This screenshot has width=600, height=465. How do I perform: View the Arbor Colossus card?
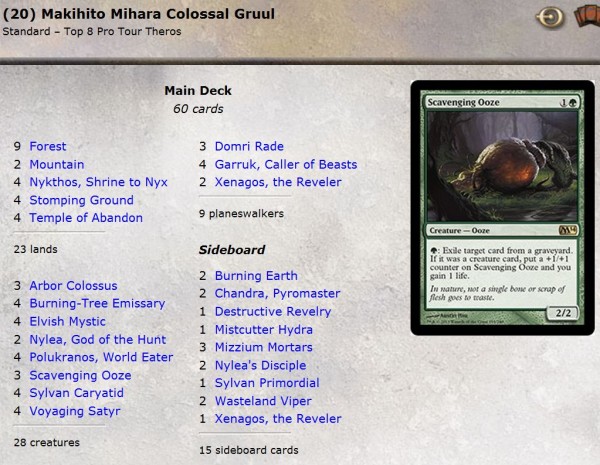tap(73, 286)
